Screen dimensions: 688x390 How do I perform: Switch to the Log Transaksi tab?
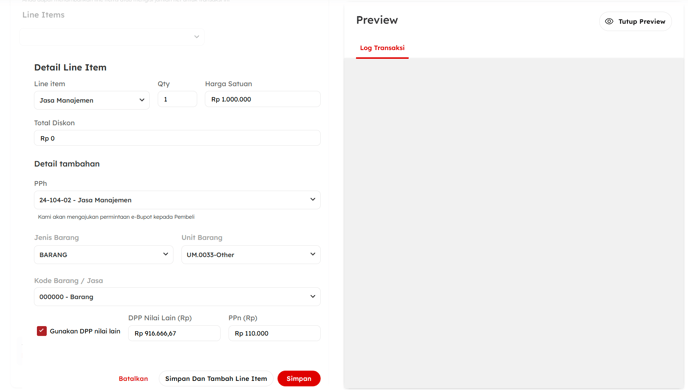pyautogui.click(x=382, y=48)
